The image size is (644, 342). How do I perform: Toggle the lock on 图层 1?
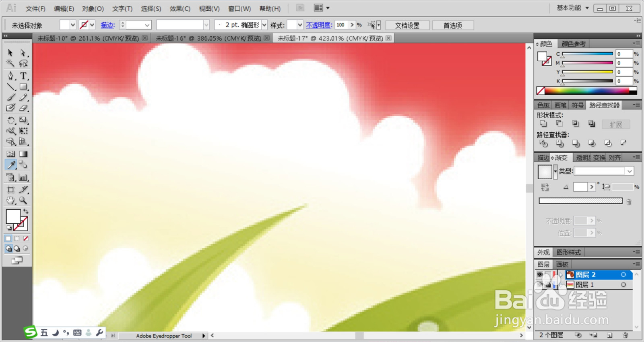pyautogui.click(x=548, y=284)
